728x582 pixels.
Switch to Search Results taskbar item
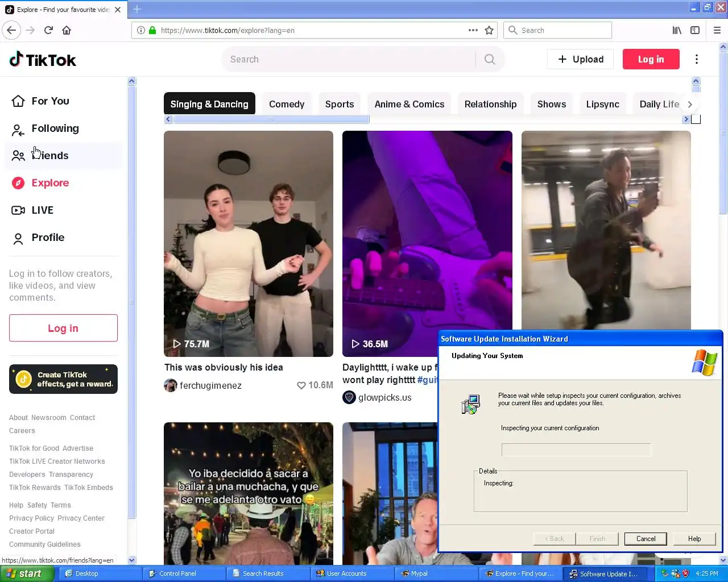point(268,573)
